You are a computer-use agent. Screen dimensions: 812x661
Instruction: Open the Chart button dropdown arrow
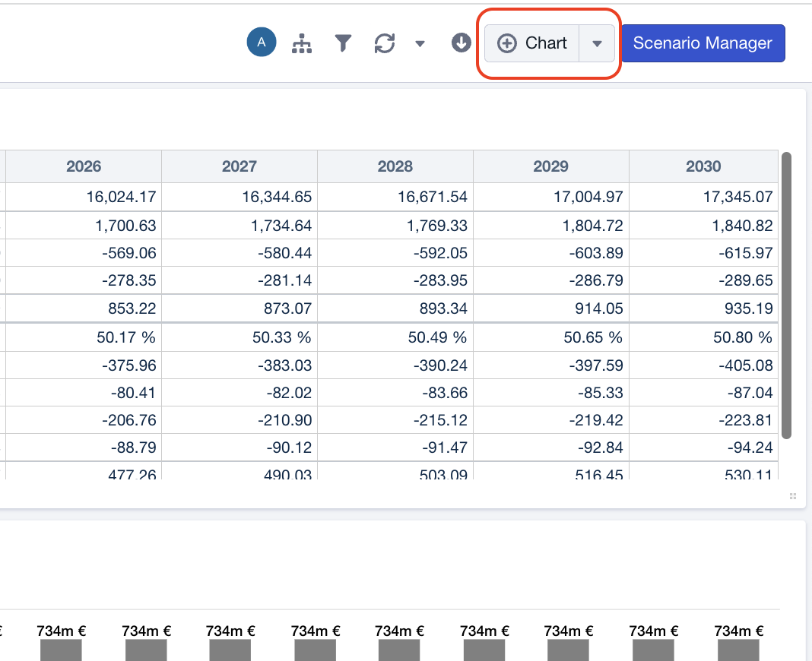pos(597,44)
